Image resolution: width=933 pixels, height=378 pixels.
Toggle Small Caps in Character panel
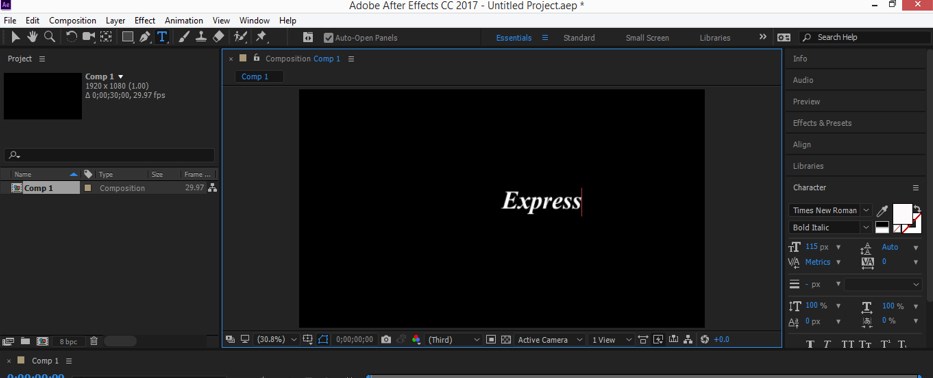[x=866, y=345]
